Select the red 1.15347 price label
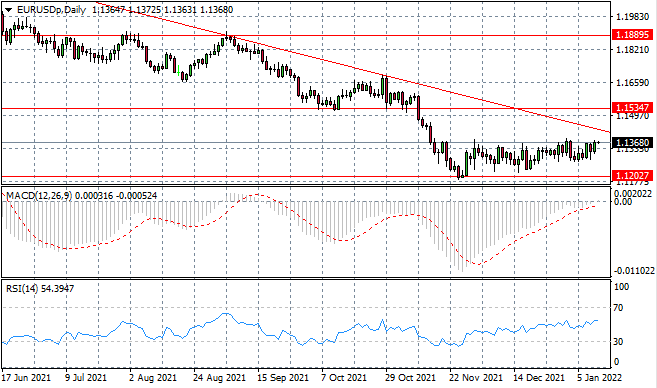Viewport: 657px width, 388px height. [x=633, y=107]
